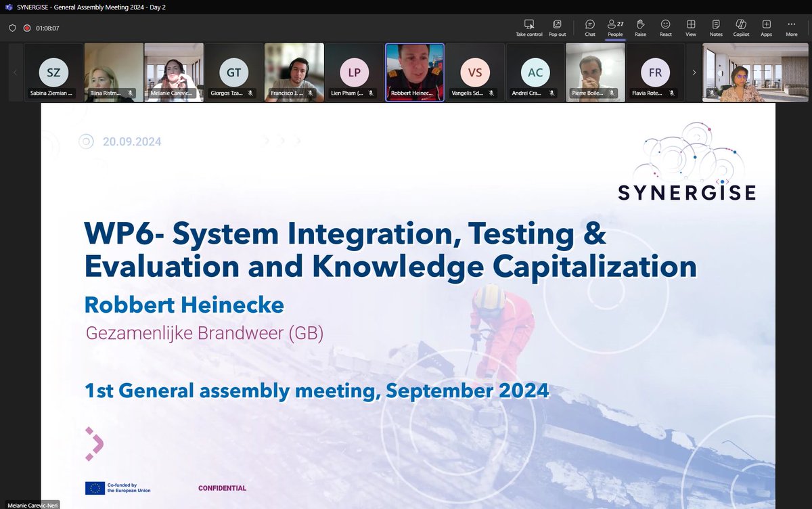812x509 pixels.
Task: Select Lien Pham's LP avatar tile
Action: [355, 72]
